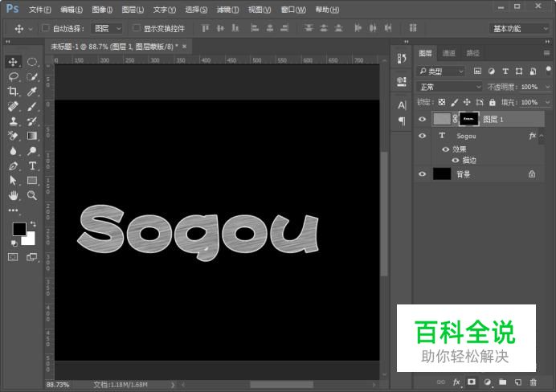Toggle 描边 stroke effect visibility
The width and height of the screenshot is (556, 392).
coord(456,160)
